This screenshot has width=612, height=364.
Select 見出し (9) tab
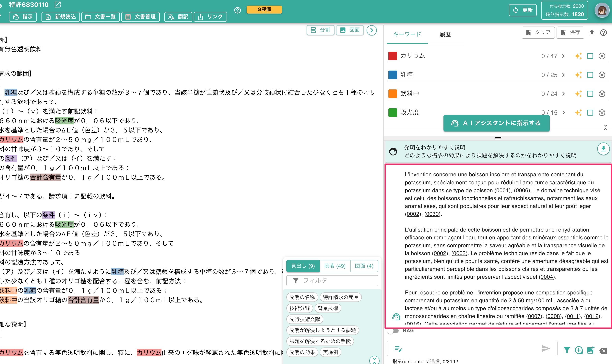tap(303, 266)
